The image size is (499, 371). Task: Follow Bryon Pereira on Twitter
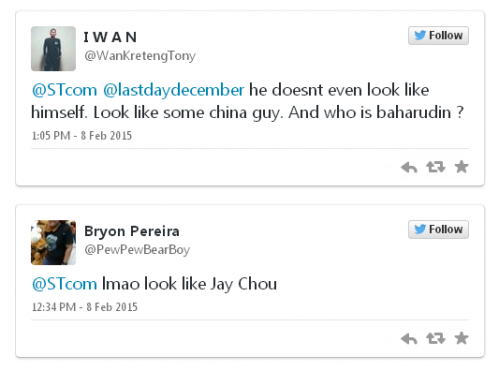click(438, 229)
